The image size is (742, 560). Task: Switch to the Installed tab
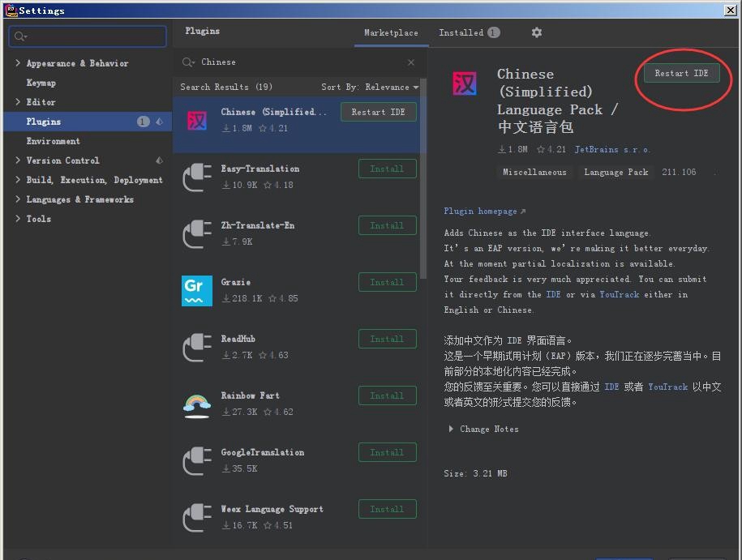(x=469, y=32)
